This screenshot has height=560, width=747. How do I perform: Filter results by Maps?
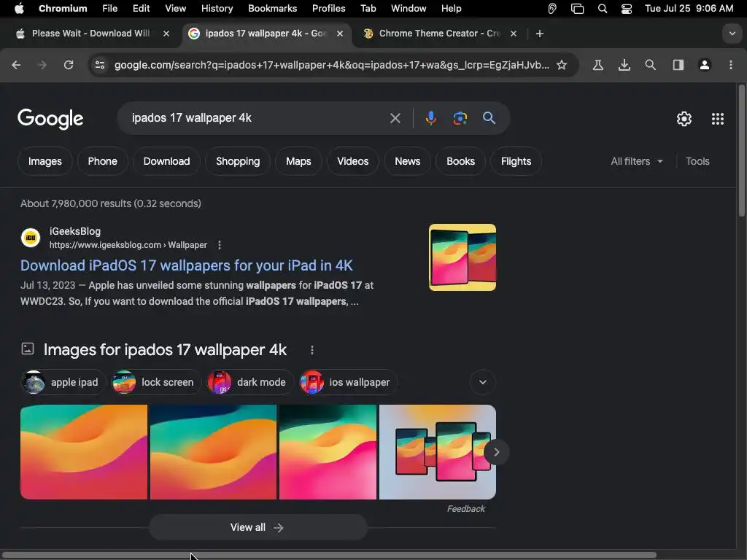(x=298, y=161)
